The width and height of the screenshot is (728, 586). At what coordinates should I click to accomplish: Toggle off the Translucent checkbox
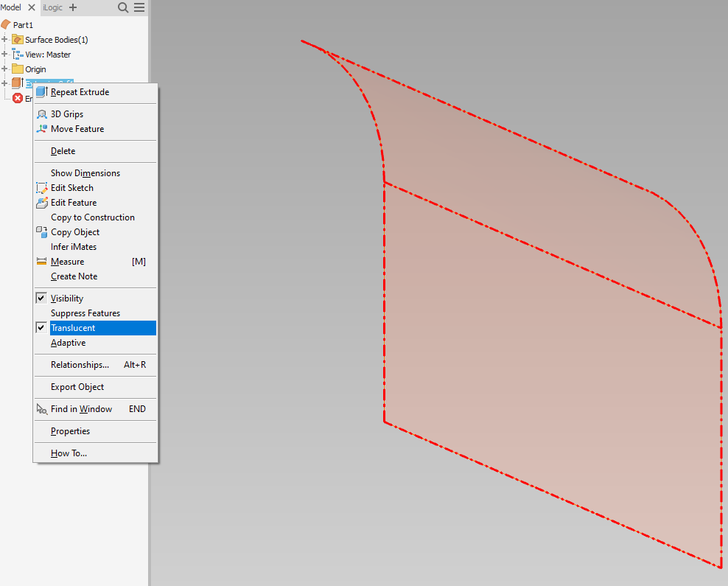coord(42,328)
